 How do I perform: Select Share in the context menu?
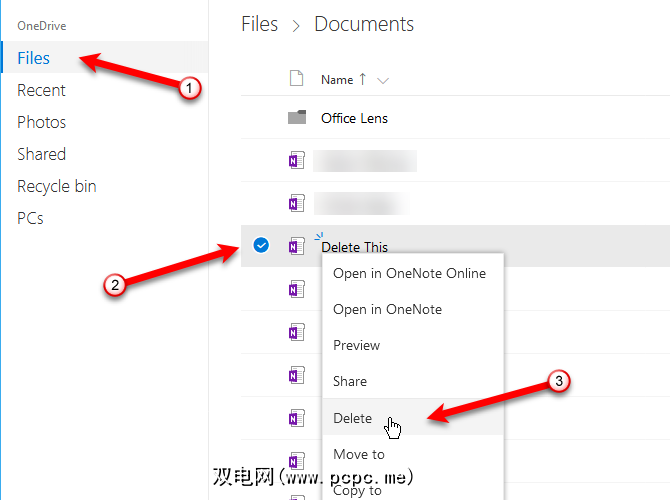350,381
